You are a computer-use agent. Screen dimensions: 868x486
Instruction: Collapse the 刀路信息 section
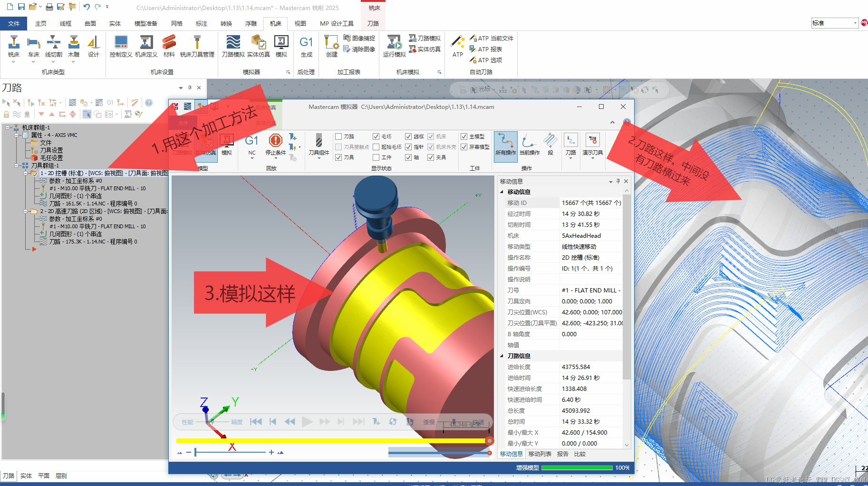point(502,356)
